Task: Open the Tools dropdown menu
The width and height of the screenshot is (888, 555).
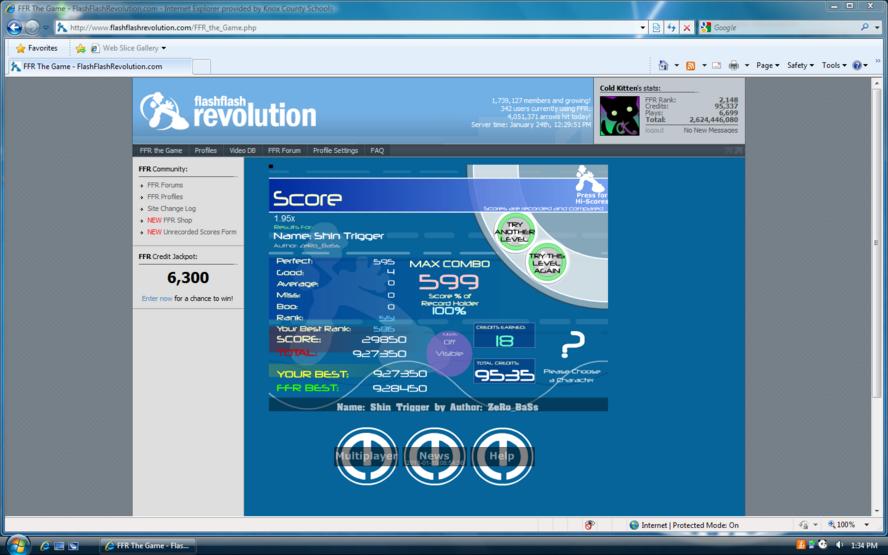Action: 834,66
